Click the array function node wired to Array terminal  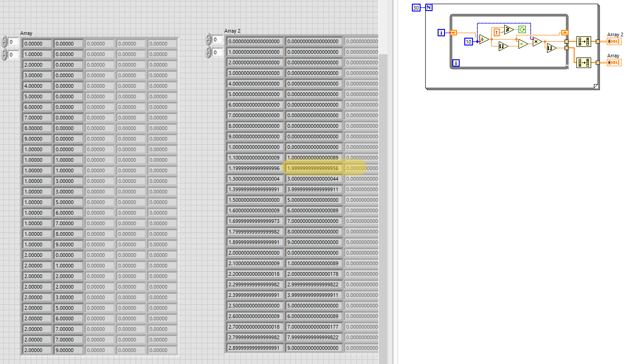(583, 63)
